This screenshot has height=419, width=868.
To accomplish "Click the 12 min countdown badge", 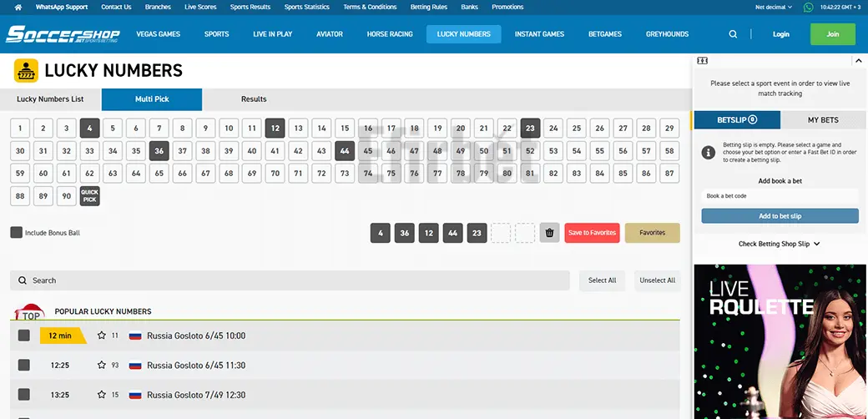I will pos(62,336).
